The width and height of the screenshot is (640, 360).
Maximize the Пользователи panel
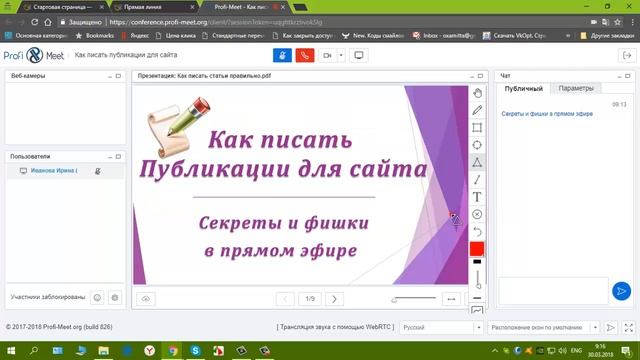[118, 157]
